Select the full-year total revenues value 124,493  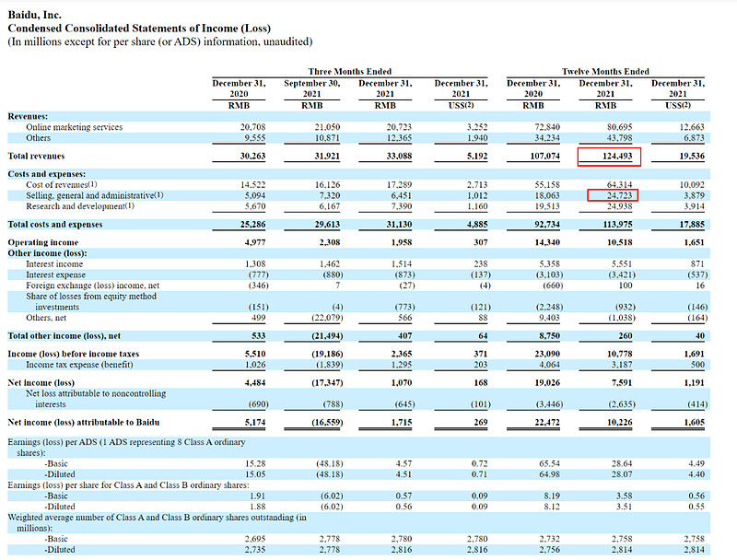click(617, 156)
